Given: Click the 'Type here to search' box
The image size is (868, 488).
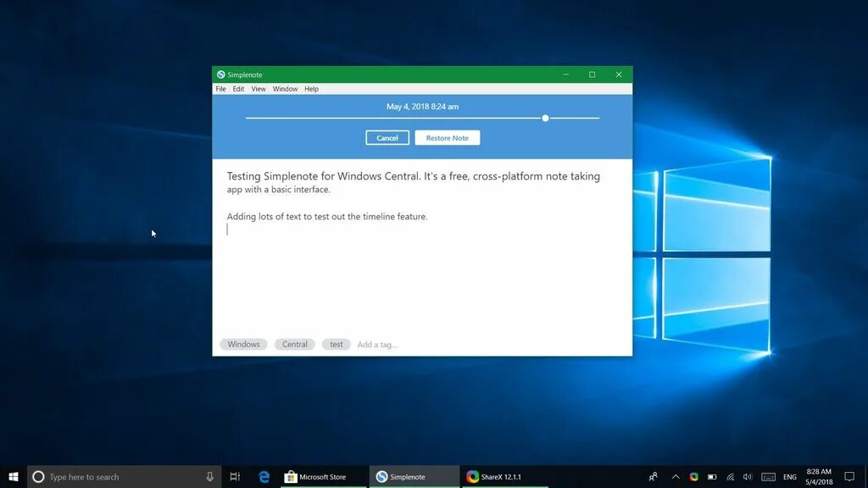Looking at the screenshot, I should pyautogui.click(x=124, y=476).
